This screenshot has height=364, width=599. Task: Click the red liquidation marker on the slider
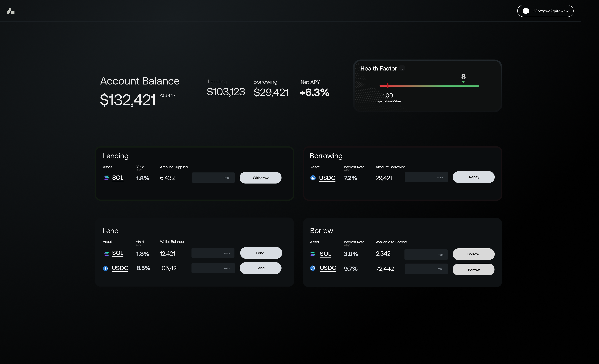pos(388,86)
